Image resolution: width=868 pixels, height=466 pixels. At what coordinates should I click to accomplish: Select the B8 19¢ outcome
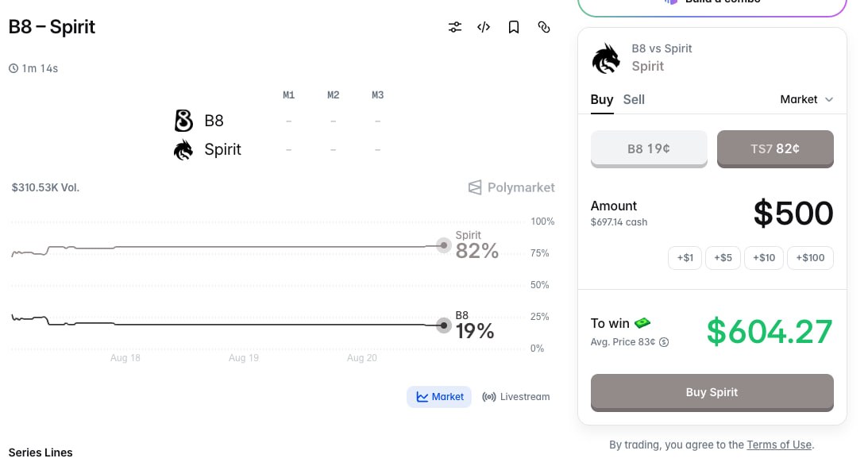point(649,149)
